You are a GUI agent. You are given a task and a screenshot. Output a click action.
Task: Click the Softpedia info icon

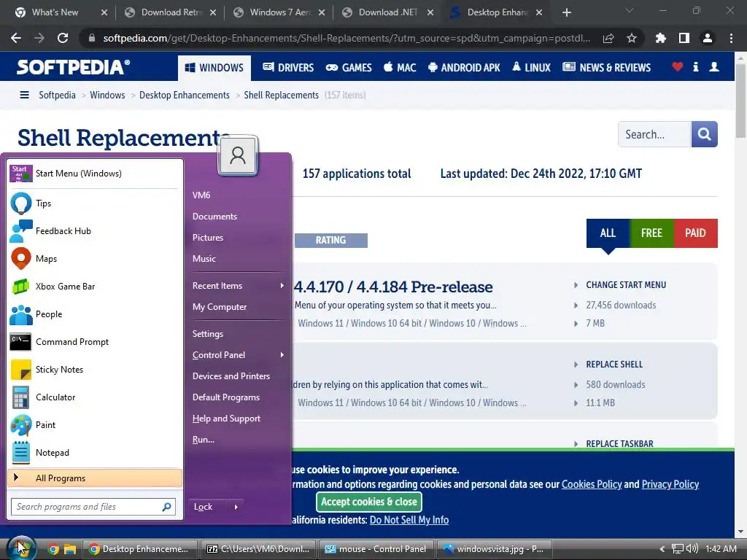(695, 67)
